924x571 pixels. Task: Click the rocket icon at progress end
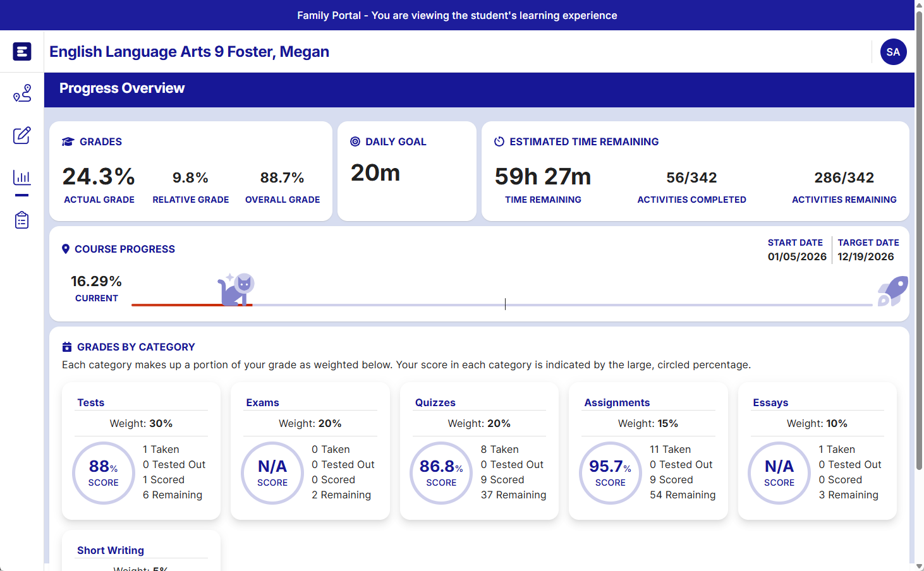892,291
